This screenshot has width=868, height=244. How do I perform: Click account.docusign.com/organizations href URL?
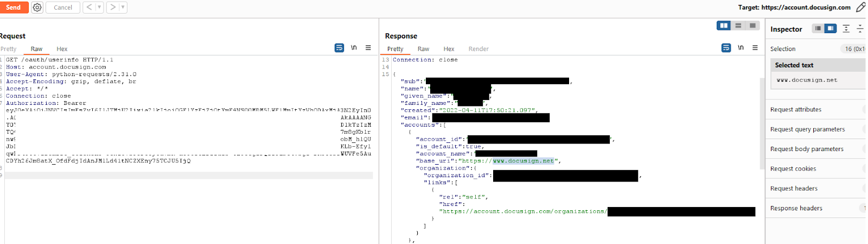click(x=523, y=211)
